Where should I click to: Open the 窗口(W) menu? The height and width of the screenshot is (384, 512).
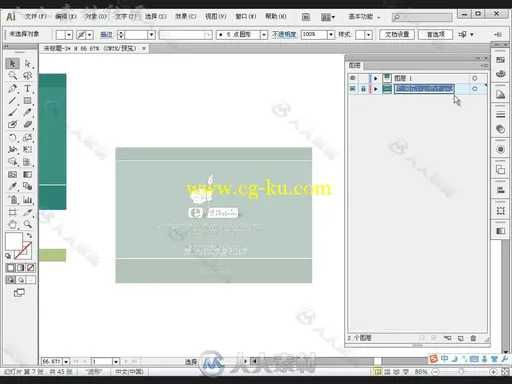tap(246, 16)
